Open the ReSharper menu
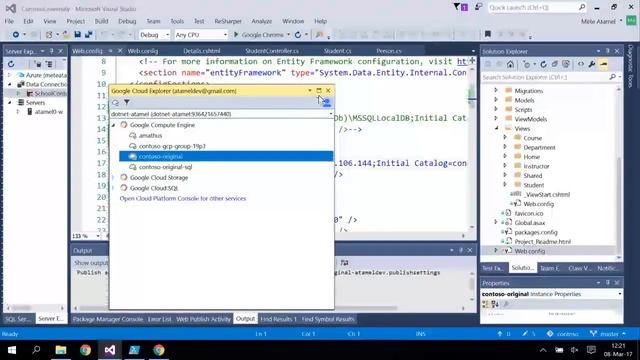The image size is (640, 360). pyautogui.click(x=228, y=21)
